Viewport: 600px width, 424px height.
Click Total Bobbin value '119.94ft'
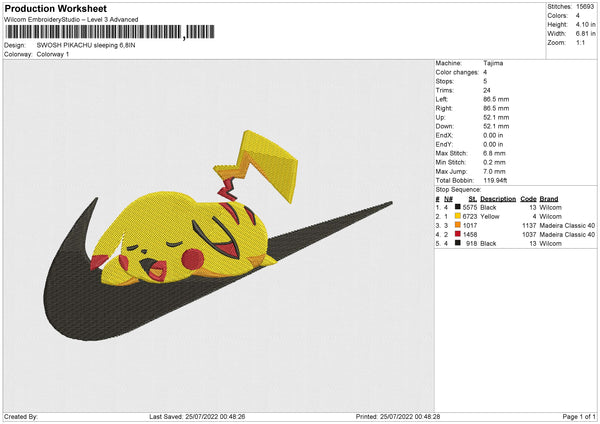tap(495, 180)
